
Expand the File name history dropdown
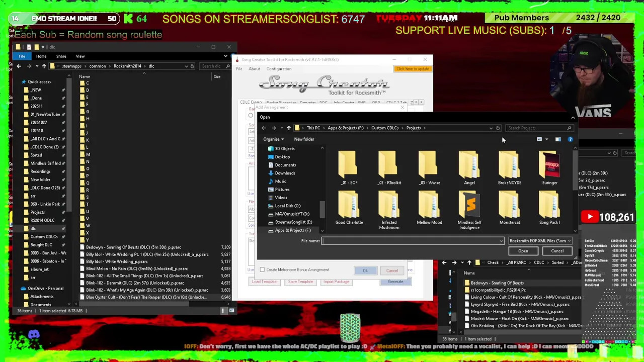click(x=501, y=241)
